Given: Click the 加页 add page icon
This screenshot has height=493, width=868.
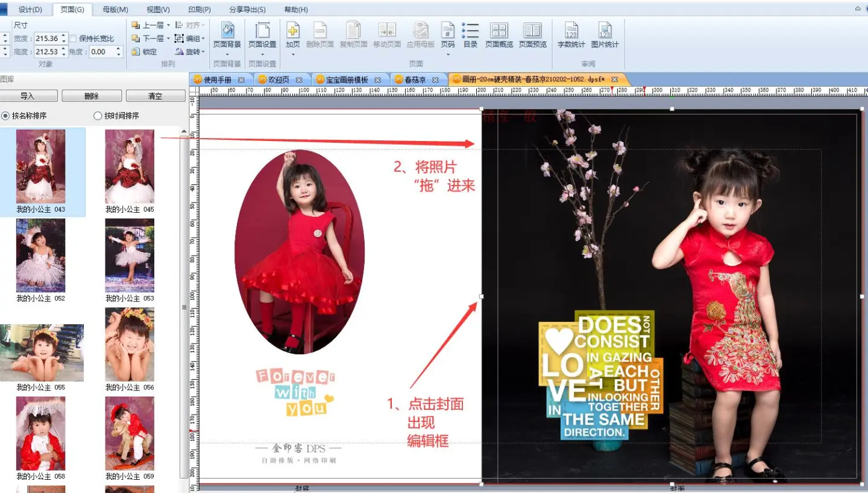Looking at the screenshot, I should (x=293, y=31).
